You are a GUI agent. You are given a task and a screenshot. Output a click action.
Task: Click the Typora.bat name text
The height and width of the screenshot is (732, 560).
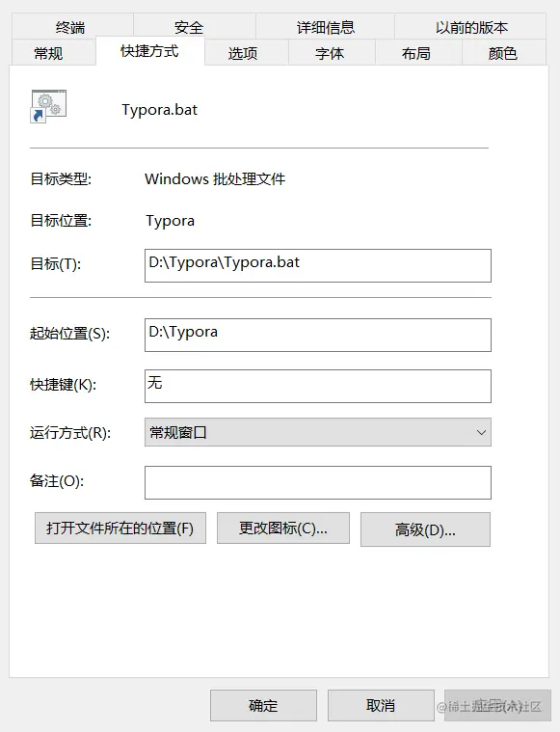[160, 110]
